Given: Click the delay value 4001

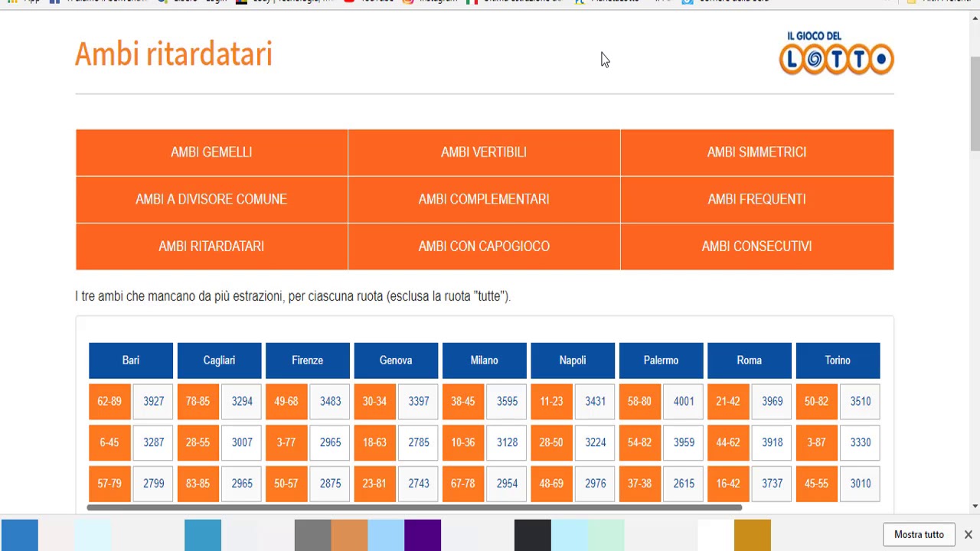Looking at the screenshot, I should tap(684, 402).
